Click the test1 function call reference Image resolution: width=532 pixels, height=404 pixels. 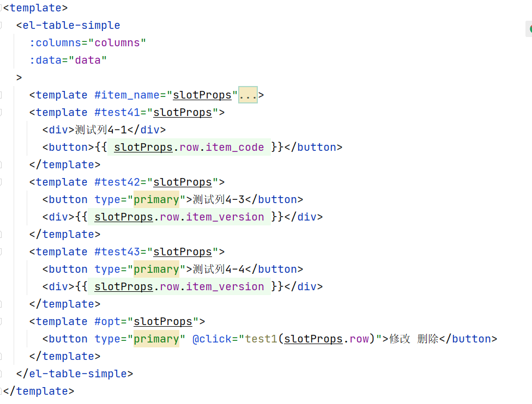coord(261,339)
